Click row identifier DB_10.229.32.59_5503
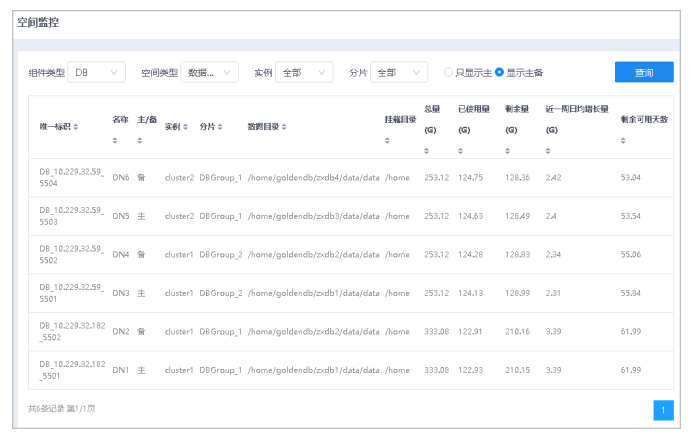 tap(71, 216)
